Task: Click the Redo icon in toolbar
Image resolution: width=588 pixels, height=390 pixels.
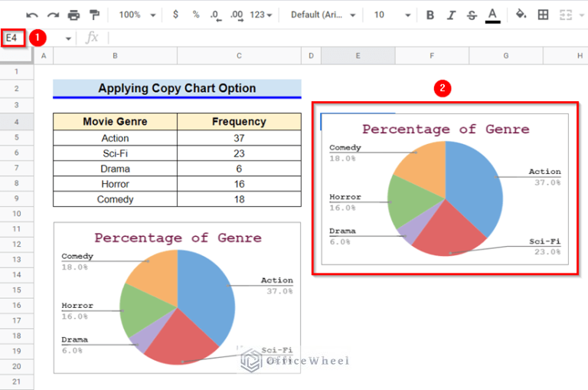Action: click(53, 15)
